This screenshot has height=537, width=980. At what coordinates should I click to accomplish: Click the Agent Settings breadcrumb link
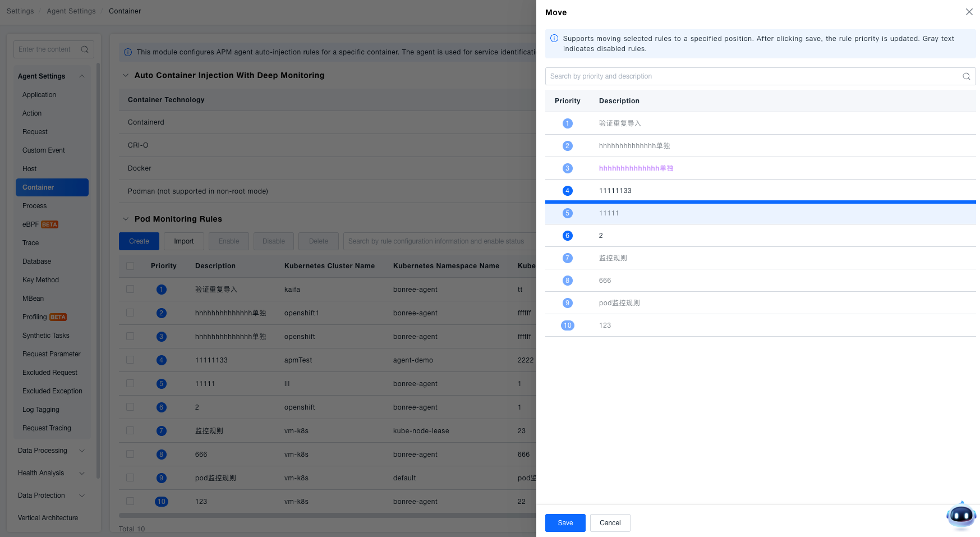click(71, 11)
